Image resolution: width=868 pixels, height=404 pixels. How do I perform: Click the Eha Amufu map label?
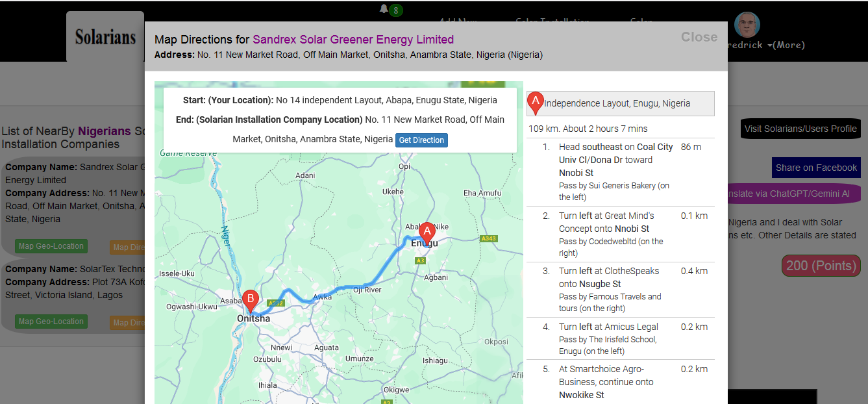click(482, 193)
